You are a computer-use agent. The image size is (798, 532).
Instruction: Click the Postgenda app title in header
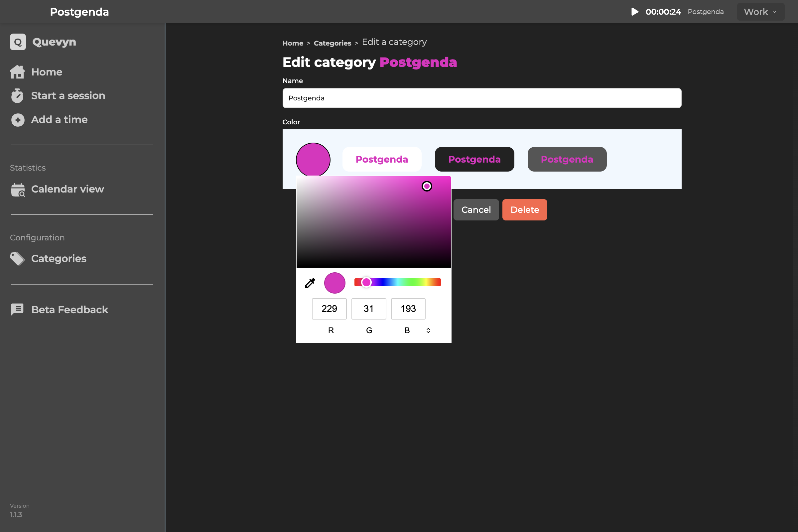[x=79, y=12]
